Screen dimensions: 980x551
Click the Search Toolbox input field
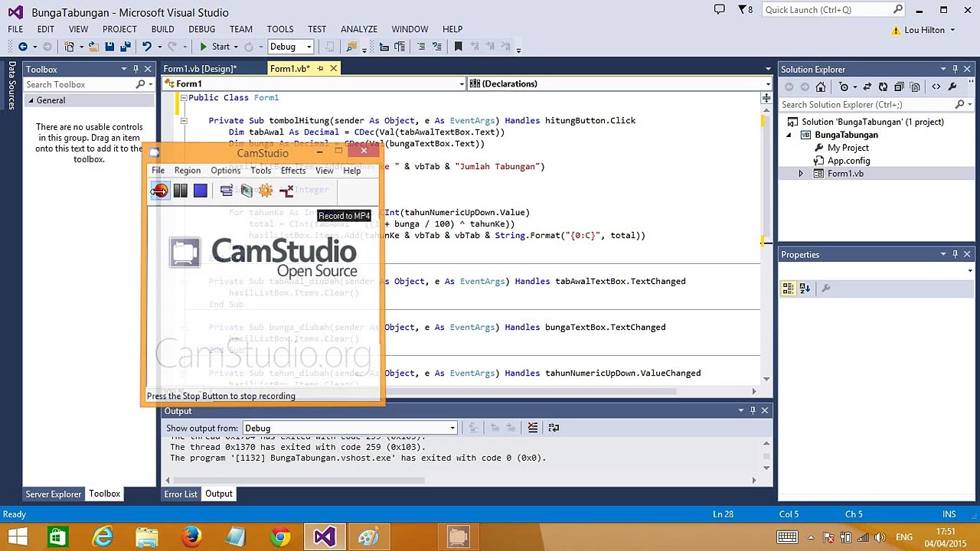coord(79,85)
